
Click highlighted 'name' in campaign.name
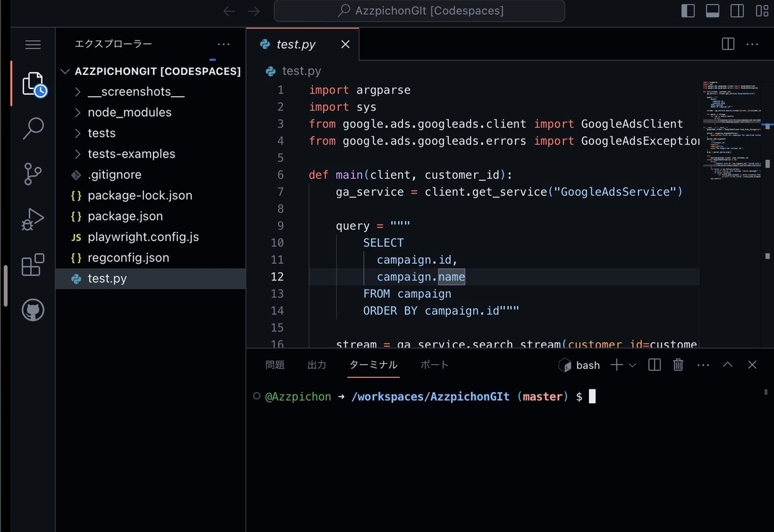pos(451,277)
